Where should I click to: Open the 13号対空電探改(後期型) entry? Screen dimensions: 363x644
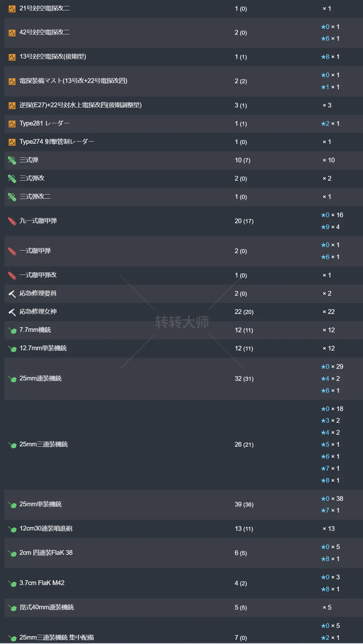(x=53, y=57)
